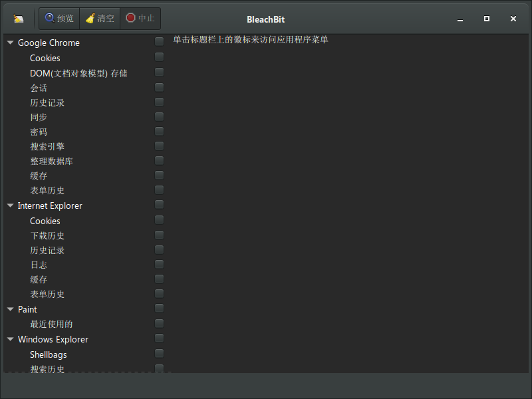This screenshot has width=532, height=399.
Task: Select Internet Explorer 日志 entry
Action: click(x=39, y=265)
